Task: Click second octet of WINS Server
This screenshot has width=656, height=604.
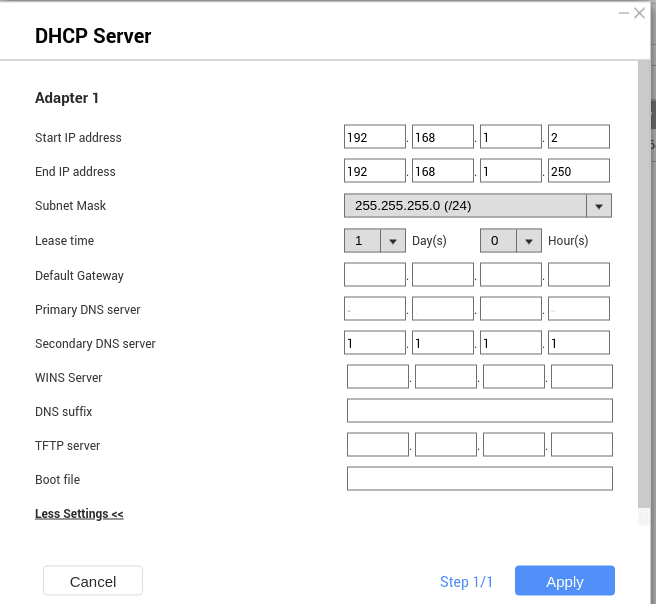Action: click(x=446, y=376)
